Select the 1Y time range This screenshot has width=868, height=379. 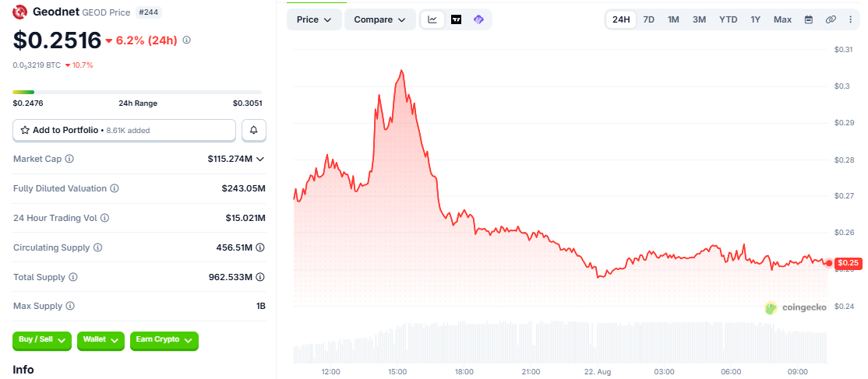point(756,19)
